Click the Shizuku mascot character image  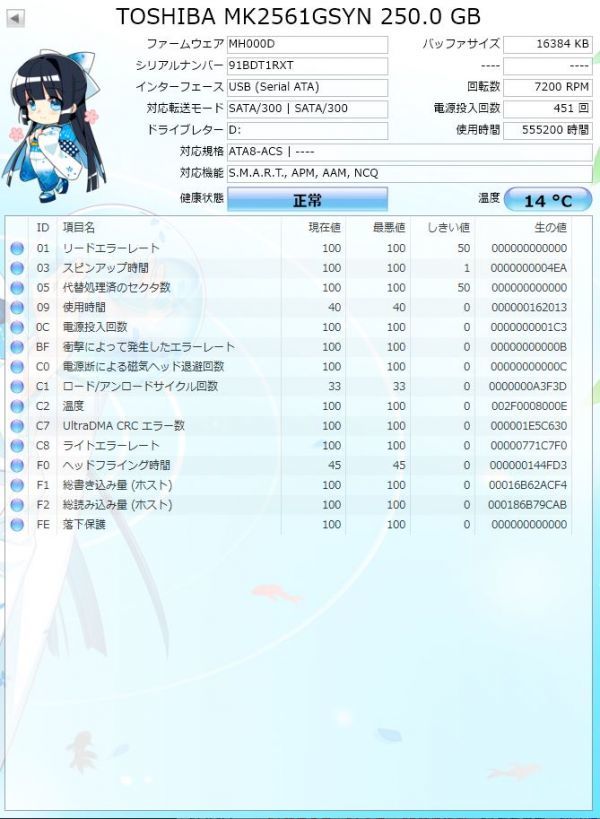point(54,125)
